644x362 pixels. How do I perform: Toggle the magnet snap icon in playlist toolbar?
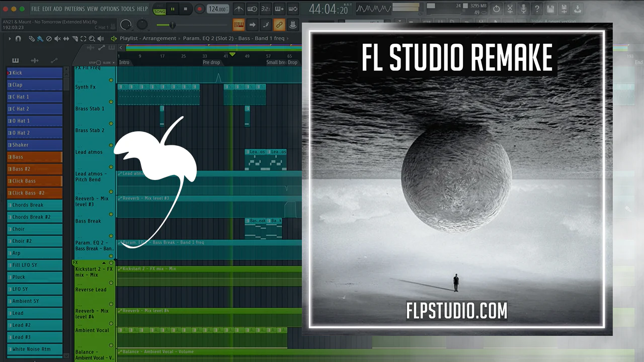tap(19, 38)
